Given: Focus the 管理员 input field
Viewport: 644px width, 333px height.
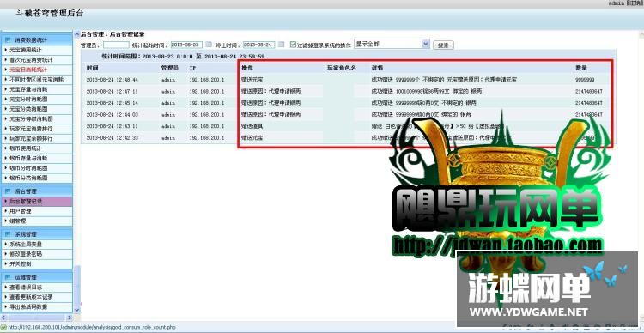Looking at the screenshot, I should 116,45.
